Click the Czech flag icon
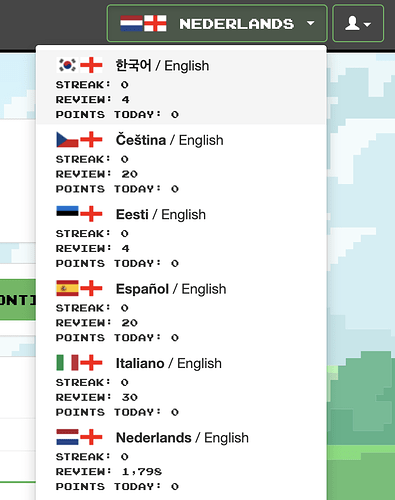The width and height of the screenshot is (395, 500). [67, 139]
